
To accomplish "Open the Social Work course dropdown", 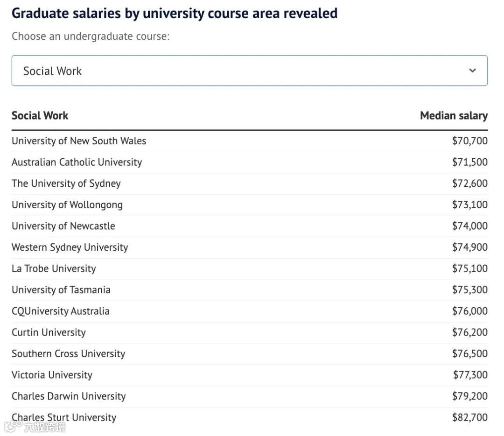I will (249, 71).
